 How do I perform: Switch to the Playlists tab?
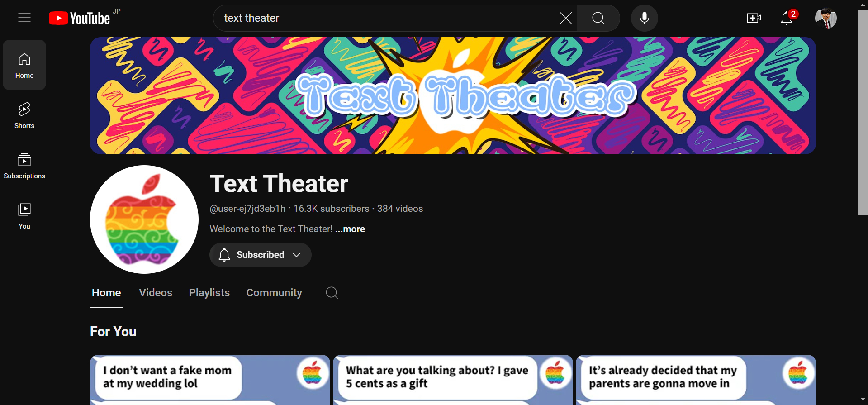(209, 293)
